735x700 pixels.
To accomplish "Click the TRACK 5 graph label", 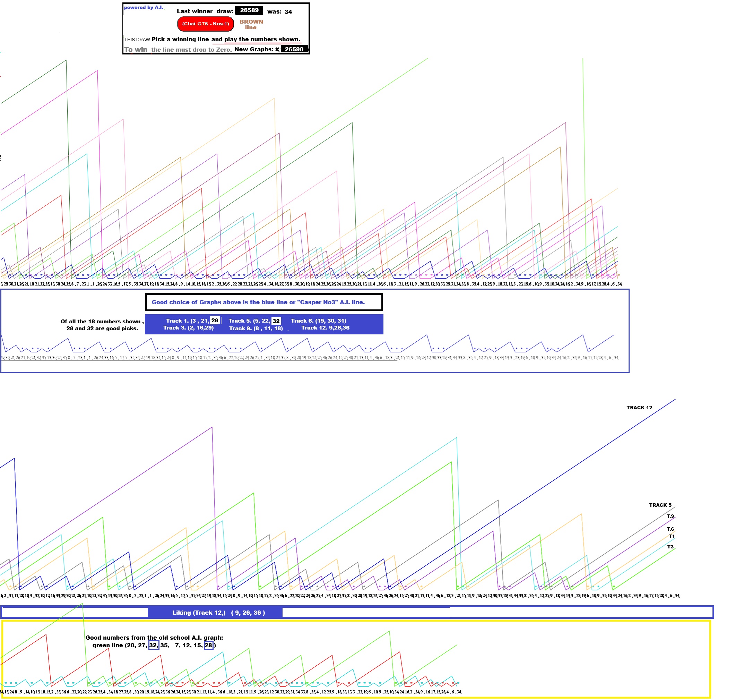I will click(660, 505).
